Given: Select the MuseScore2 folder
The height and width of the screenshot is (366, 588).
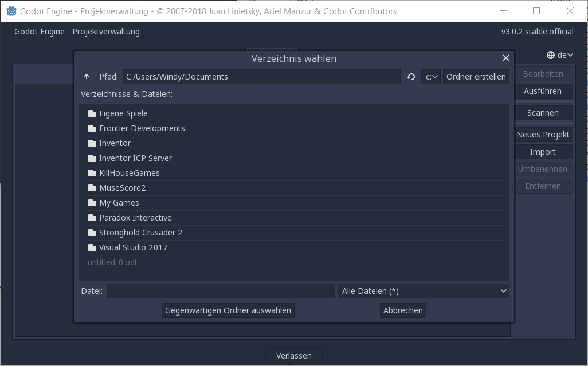Looking at the screenshot, I should click(x=297, y=188).
